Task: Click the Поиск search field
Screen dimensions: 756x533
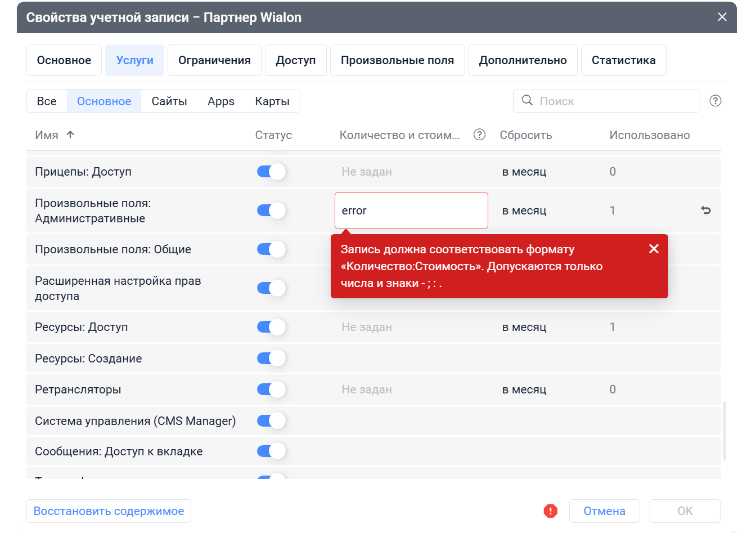Action: (x=606, y=101)
